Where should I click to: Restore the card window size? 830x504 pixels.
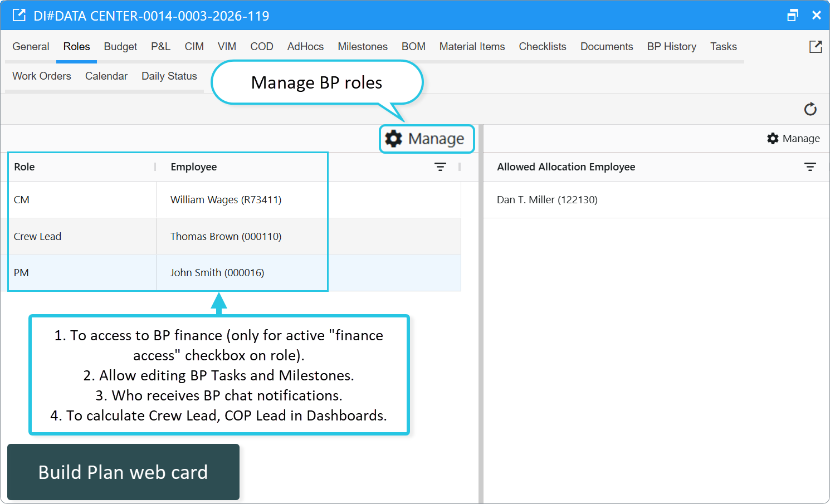click(x=793, y=15)
